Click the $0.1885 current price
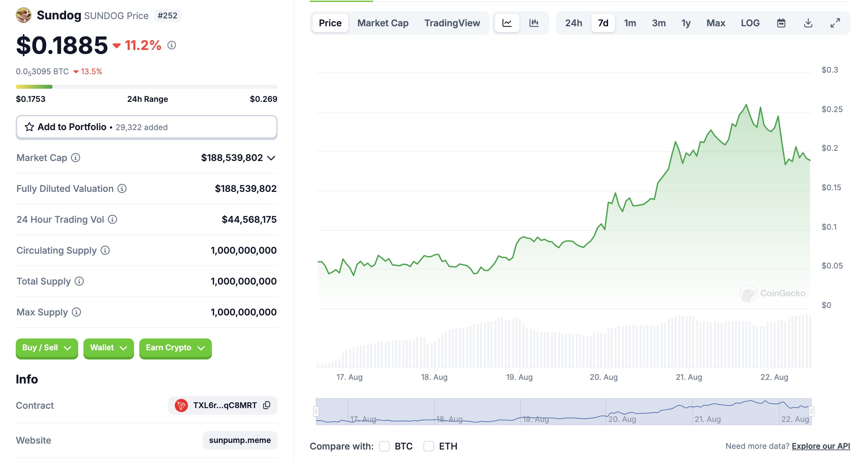The width and height of the screenshot is (868, 462). (x=62, y=45)
